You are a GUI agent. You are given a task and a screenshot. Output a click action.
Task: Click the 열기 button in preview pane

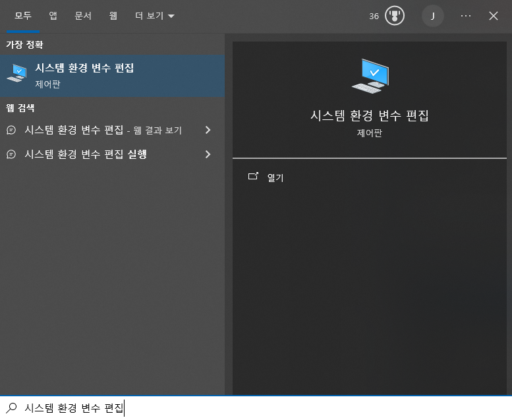click(275, 177)
